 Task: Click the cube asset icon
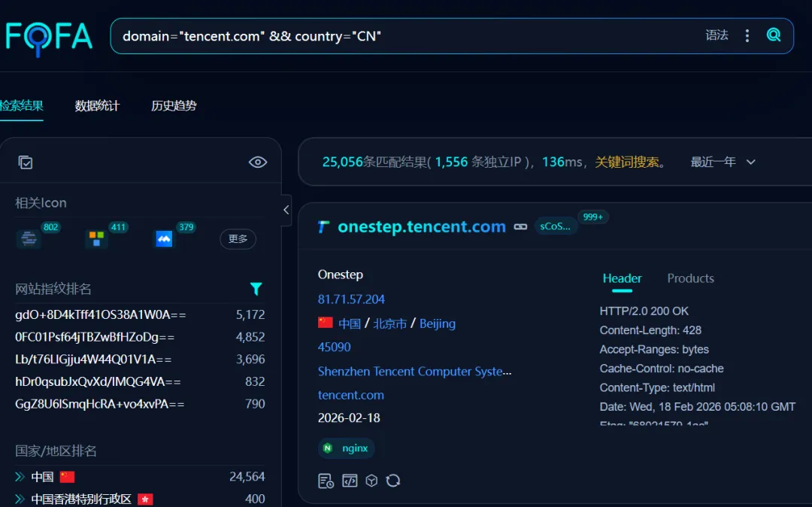tap(371, 481)
